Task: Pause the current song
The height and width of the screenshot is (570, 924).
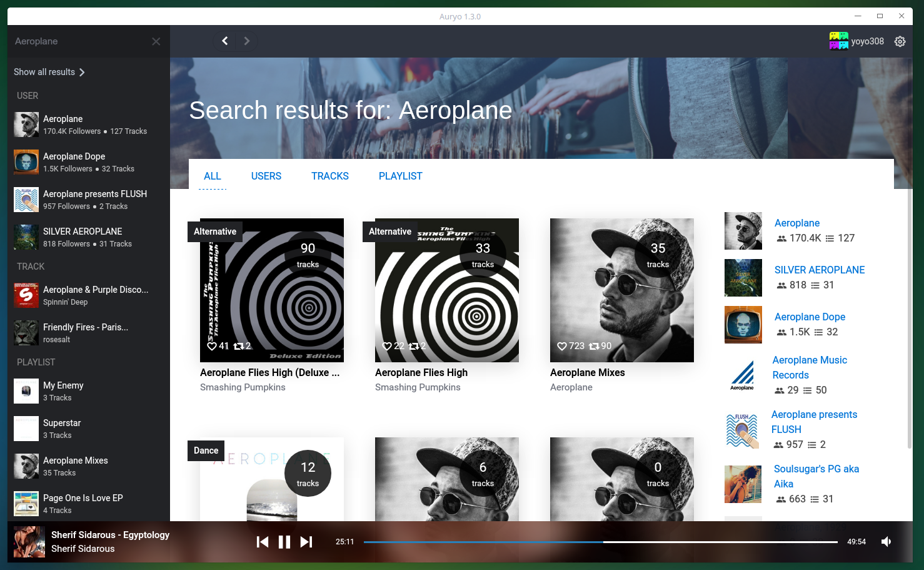Action: click(284, 542)
